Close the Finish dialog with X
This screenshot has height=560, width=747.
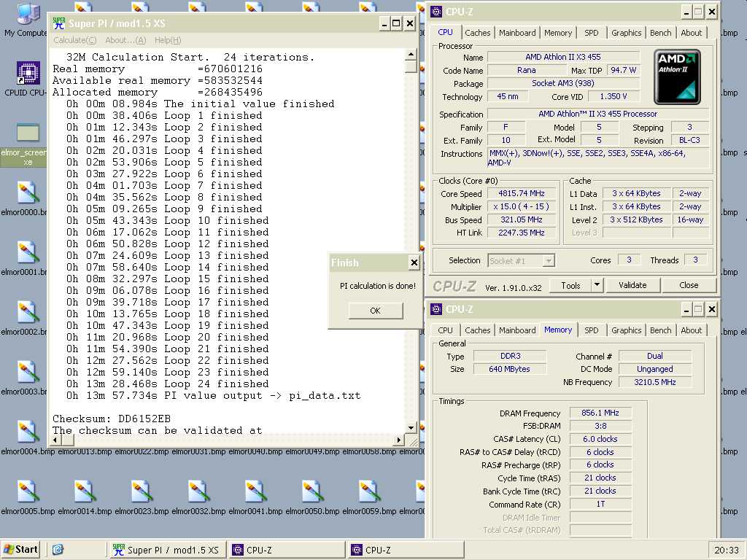[x=414, y=262]
